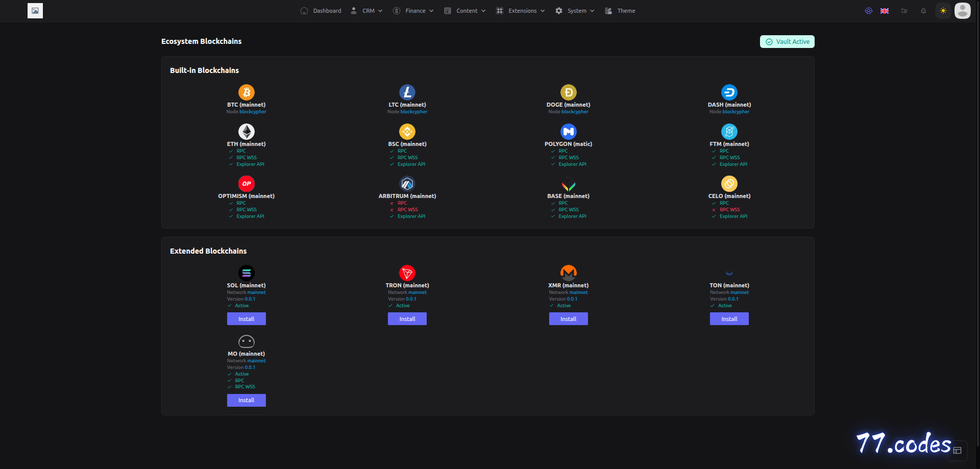Open the blockcypher link under DASH

coord(736,112)
